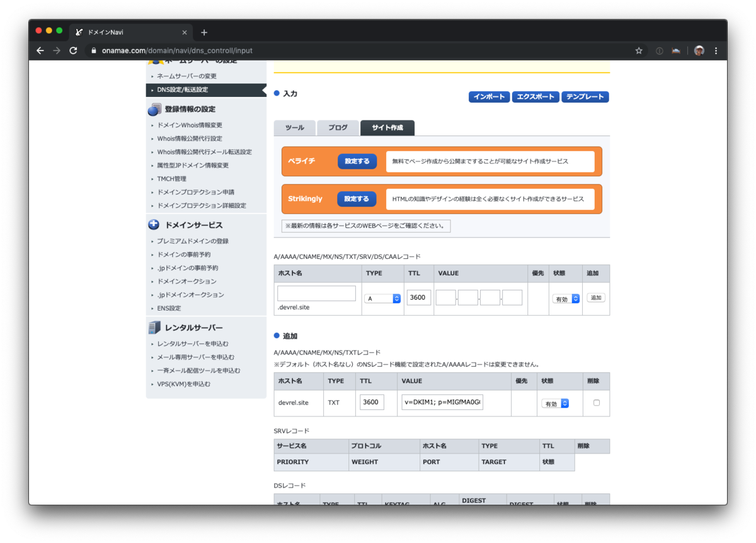
Task: Focus the ホスト名 input field
Action: click(x=316, y=293)
